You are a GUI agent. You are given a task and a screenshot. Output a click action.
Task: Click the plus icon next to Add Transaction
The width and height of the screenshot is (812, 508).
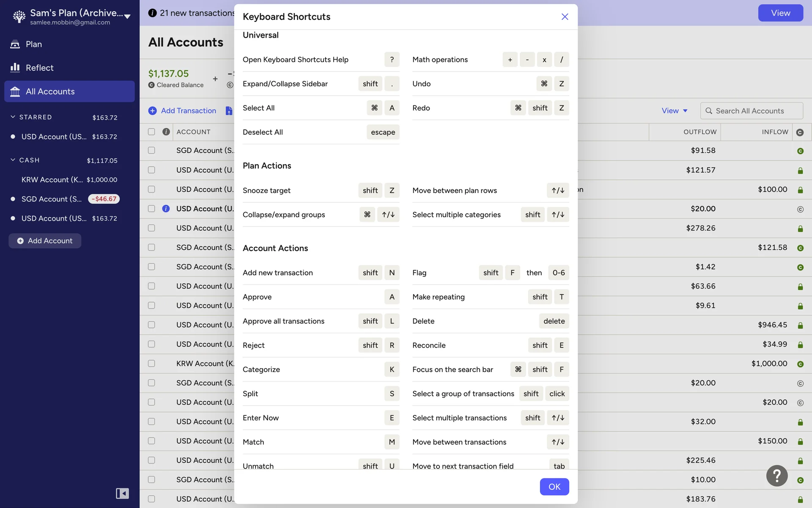click(x=152, y=110)
